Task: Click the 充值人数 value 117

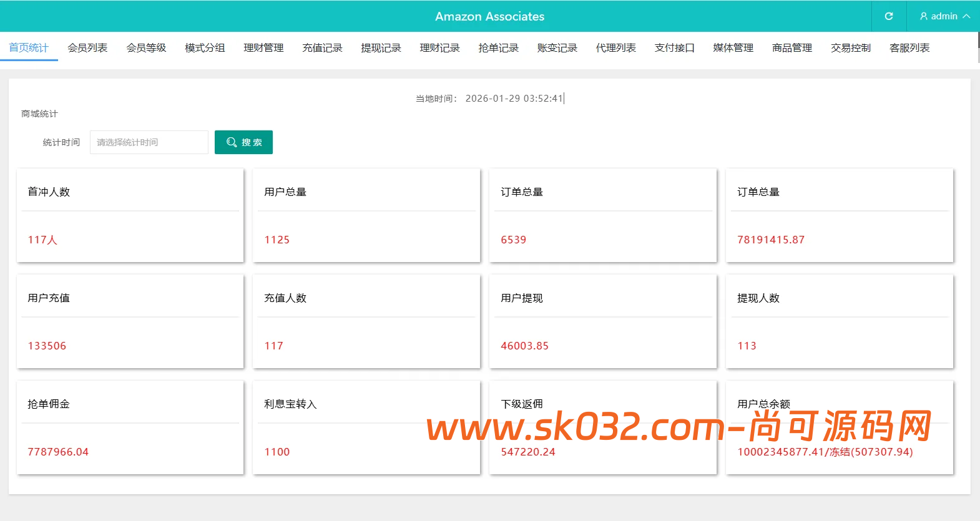Action: pos(273,346)
